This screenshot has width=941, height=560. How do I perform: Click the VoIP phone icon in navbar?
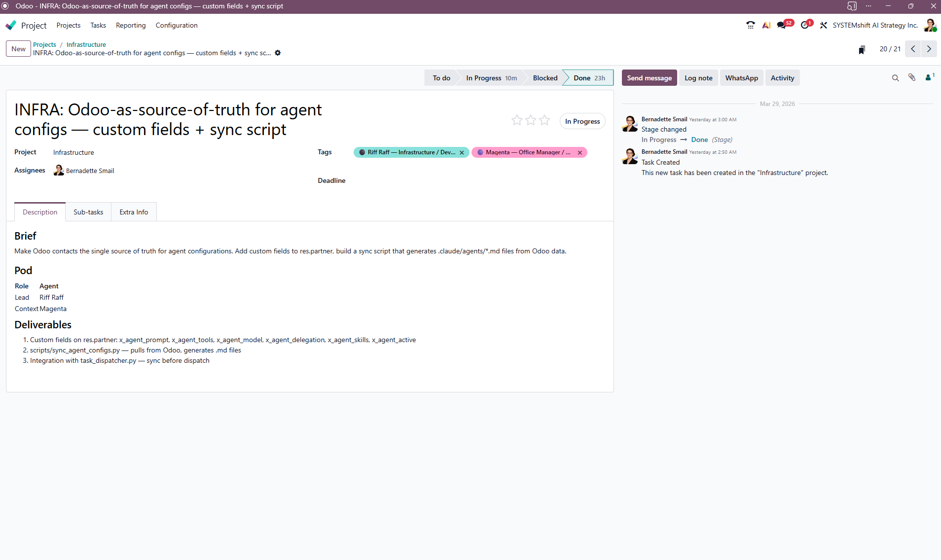point(750,25)
